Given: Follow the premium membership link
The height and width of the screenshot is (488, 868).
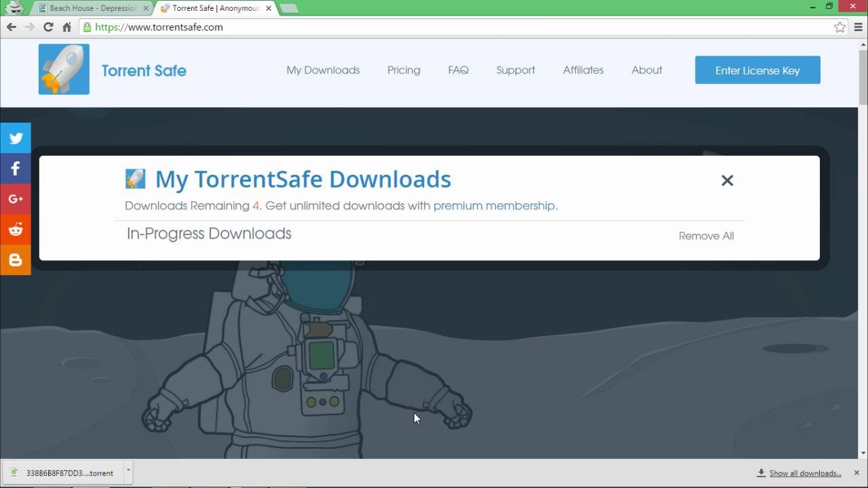Looking at the screenshot, I should tap(496, 205).
